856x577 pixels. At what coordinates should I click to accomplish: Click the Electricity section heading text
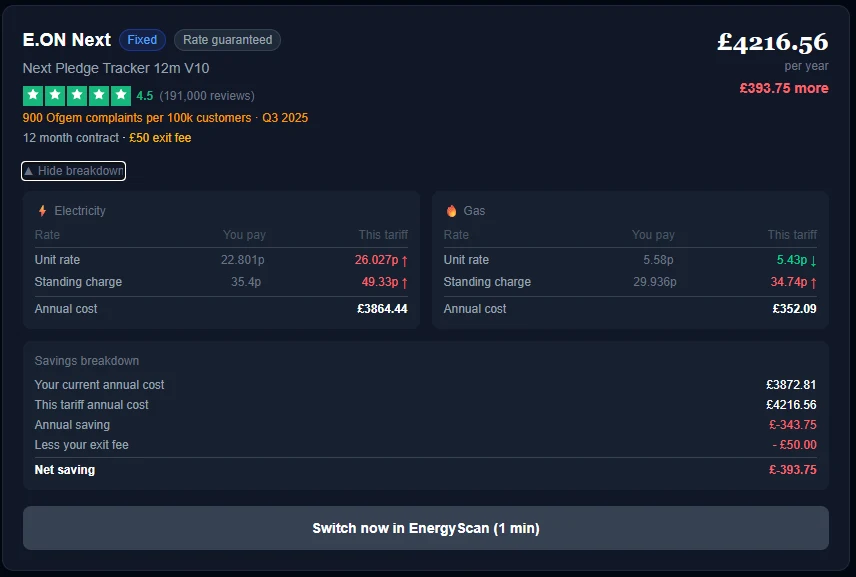(80, 211)
